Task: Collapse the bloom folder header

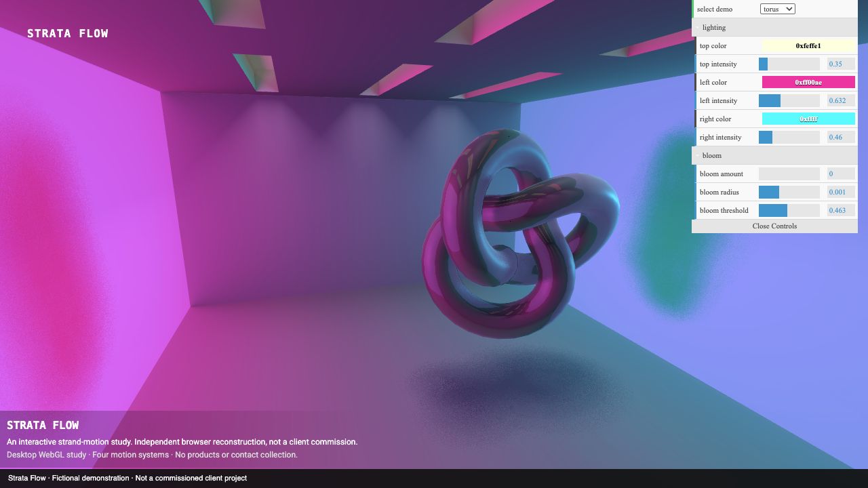Action: tap(774, 155)
